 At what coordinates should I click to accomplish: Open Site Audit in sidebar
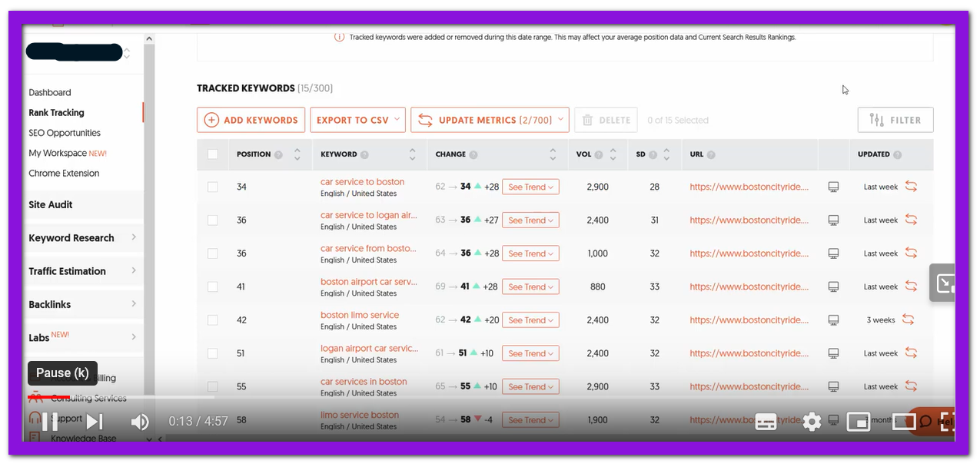(x=51, y=205)
